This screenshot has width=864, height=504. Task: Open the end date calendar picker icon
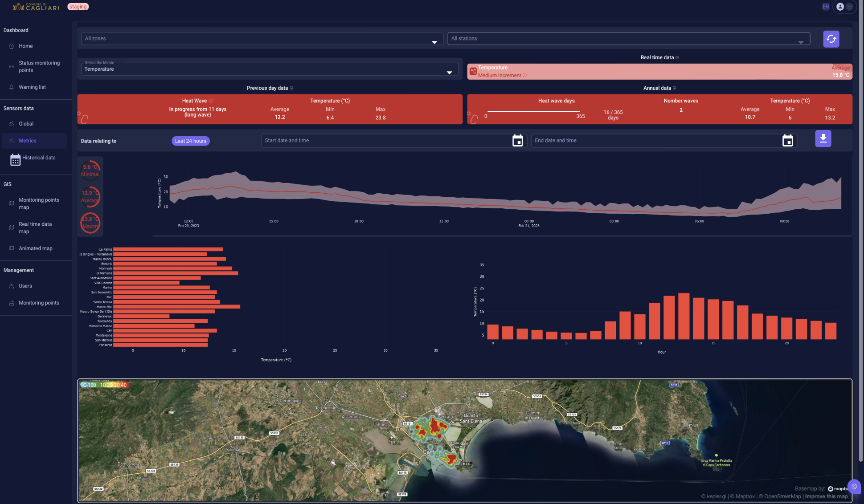(787, 141)
